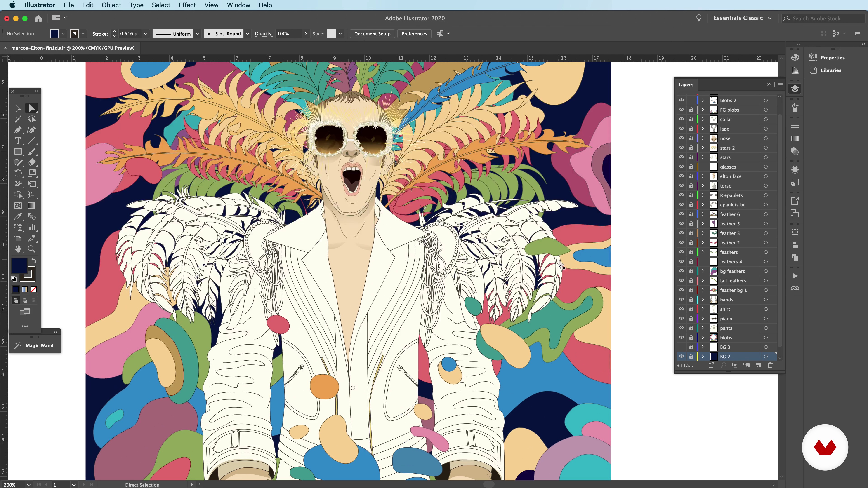Toggle visibility of glasses layer

click(x=681, y=166)
